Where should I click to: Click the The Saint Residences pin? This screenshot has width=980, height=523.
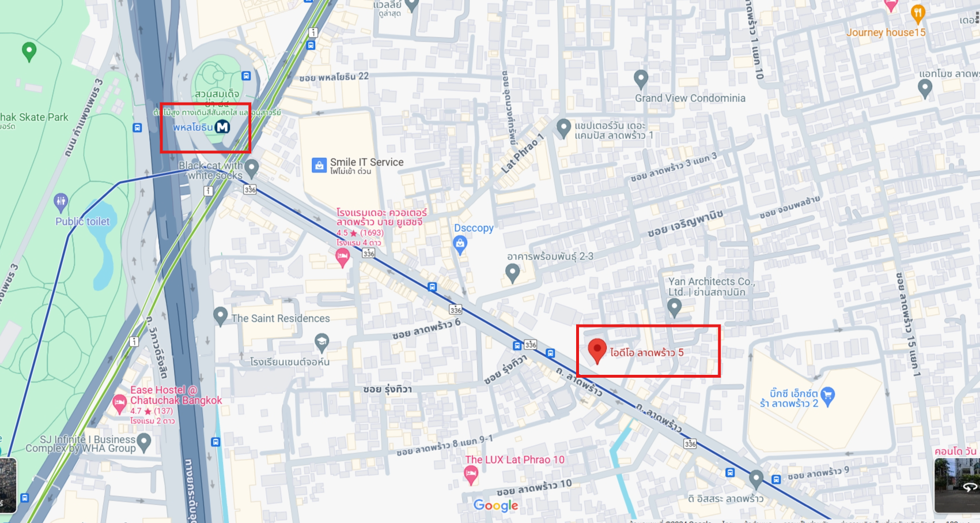pos(220,317)
